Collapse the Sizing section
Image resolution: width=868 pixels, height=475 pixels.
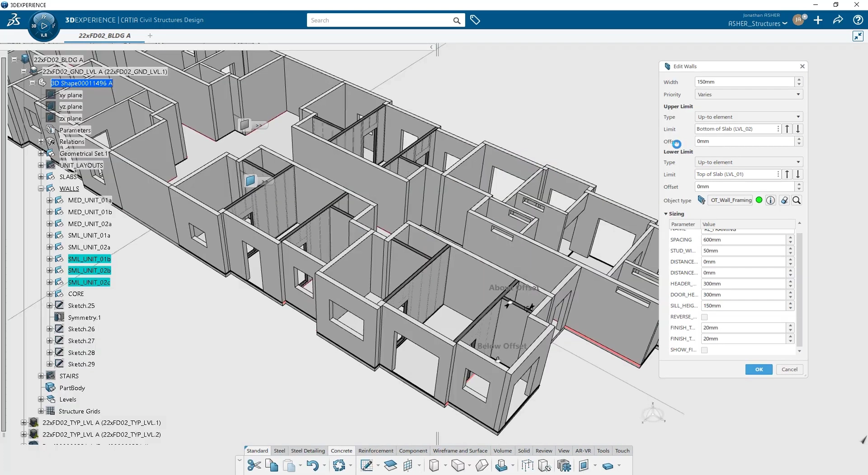tap(666, 214)
